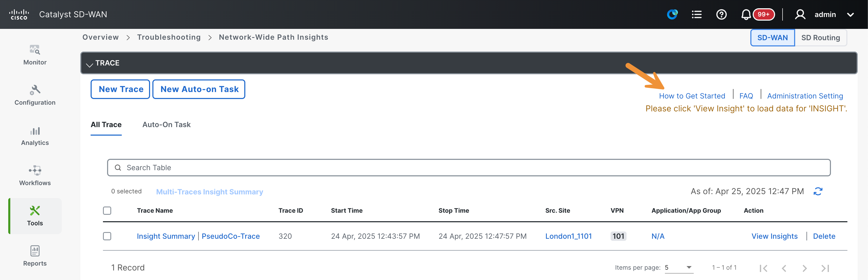Click the Start Time column header

(347, 210)
